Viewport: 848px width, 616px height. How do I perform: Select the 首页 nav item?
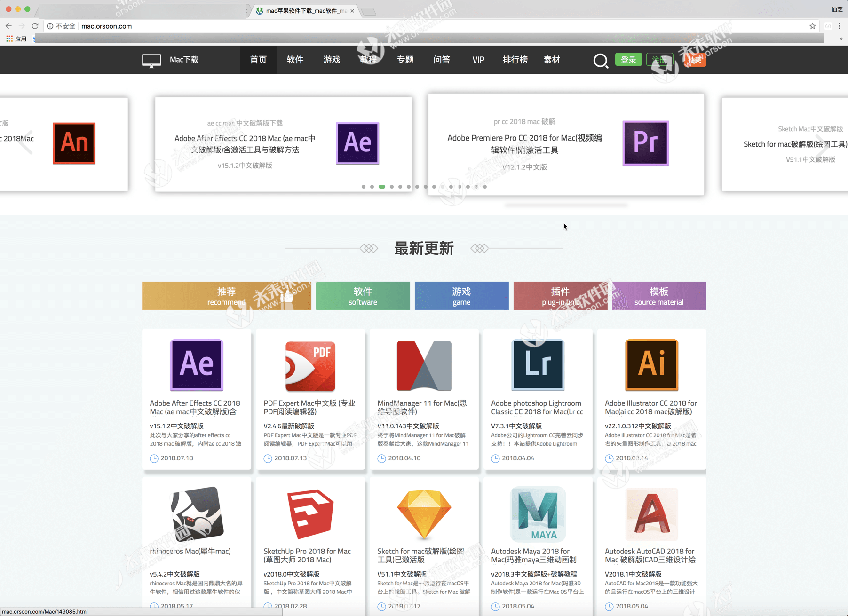coord(258,60)
